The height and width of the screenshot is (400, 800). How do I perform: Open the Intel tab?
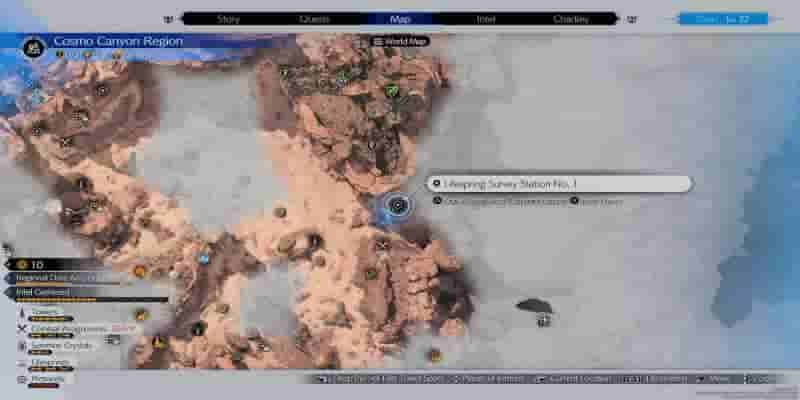[x=486, y=19]
